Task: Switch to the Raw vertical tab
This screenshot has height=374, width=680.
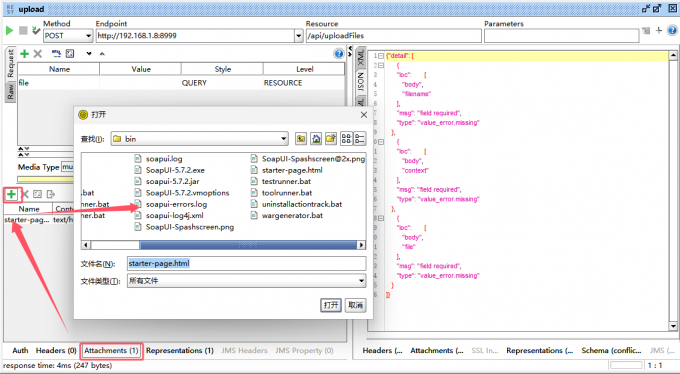Action: point(10,92)
